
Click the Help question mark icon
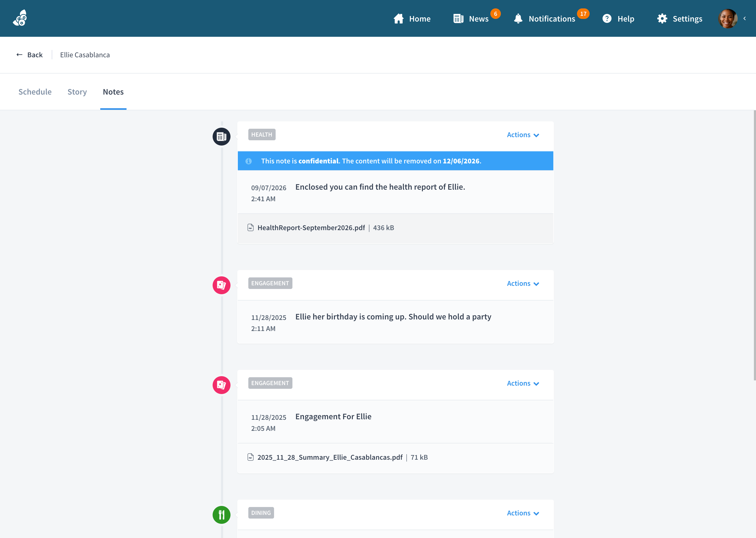pyautogui.click(x=607, y=19)
